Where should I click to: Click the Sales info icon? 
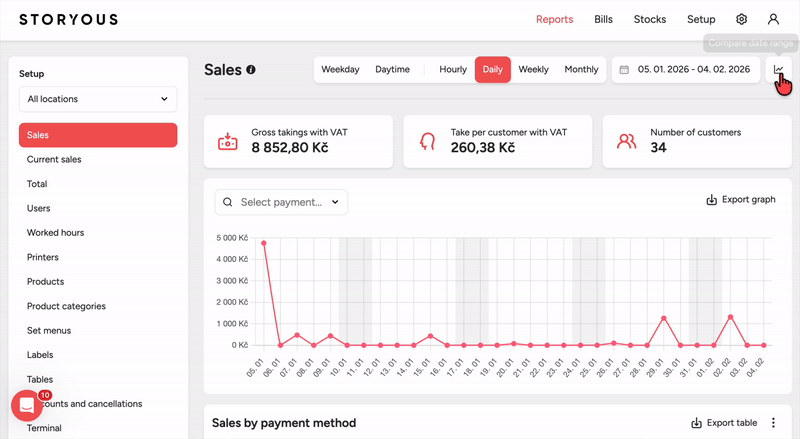click(x=251, y=69)
